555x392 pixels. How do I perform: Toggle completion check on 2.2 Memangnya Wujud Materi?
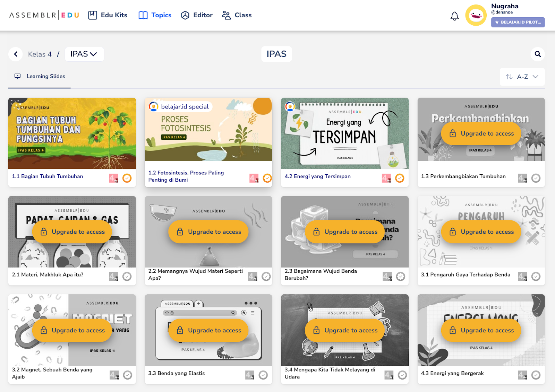[266, 276]
